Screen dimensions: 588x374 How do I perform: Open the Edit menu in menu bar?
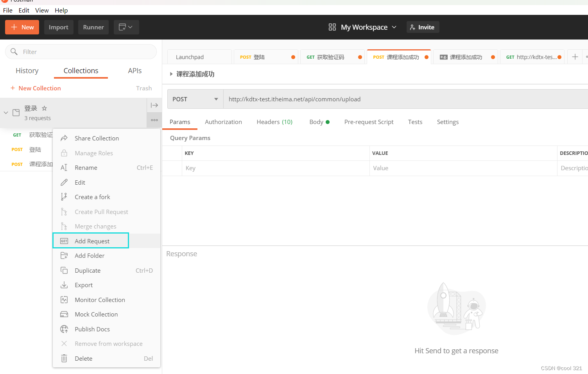[24, 10]
